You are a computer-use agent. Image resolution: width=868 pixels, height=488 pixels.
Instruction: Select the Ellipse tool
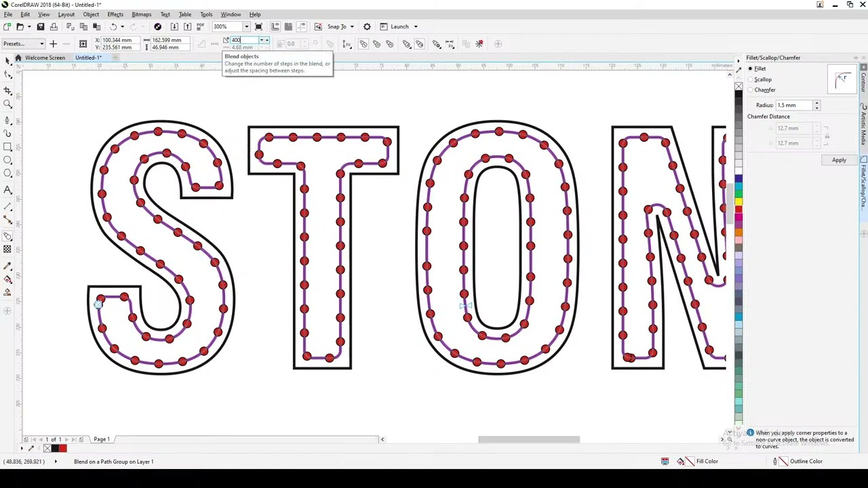coord(7,160)
